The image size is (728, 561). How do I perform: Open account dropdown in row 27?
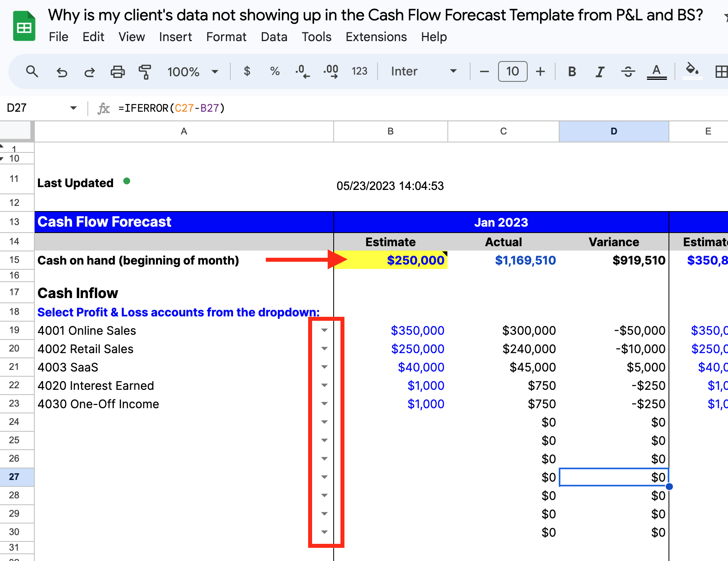point(324,477)
